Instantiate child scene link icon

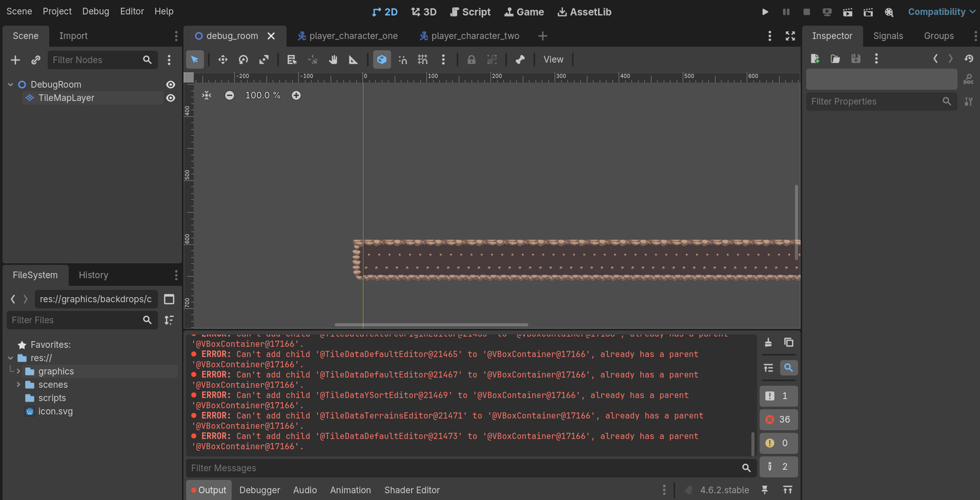point(36,60)
